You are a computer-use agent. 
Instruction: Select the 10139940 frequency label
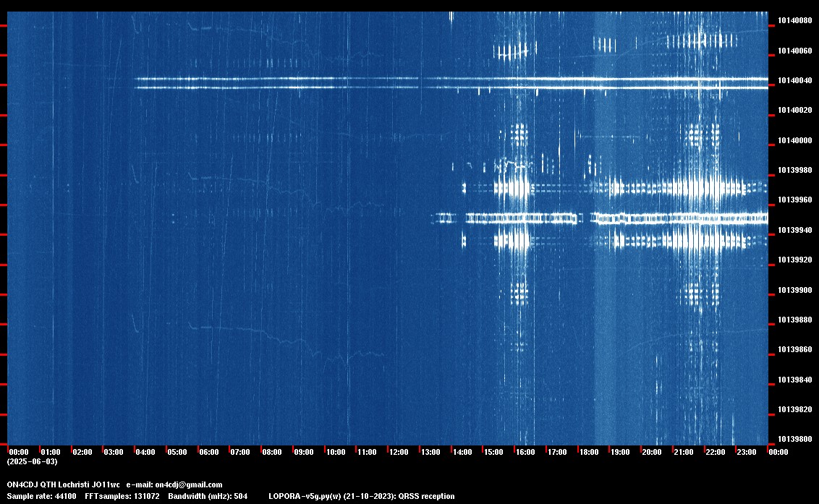[795, 231]
